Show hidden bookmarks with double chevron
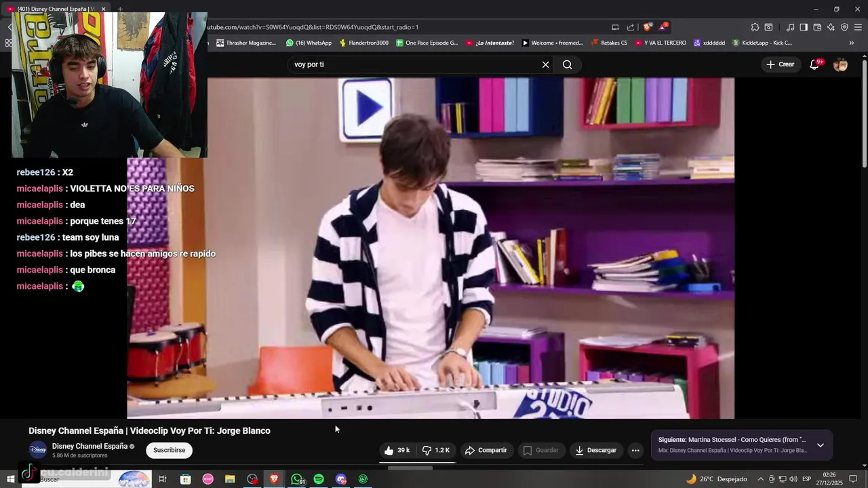The image size is (868, 488). coord(852,43)
